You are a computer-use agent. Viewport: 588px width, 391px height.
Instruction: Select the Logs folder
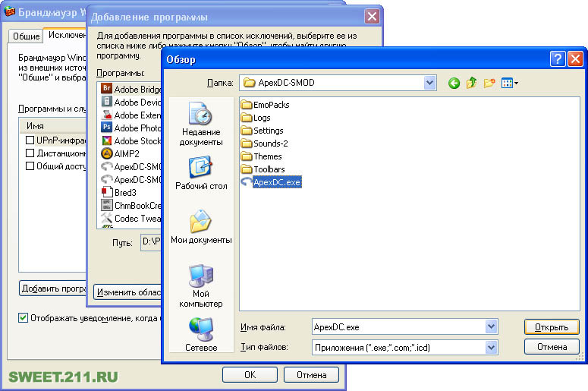point(256,118)
